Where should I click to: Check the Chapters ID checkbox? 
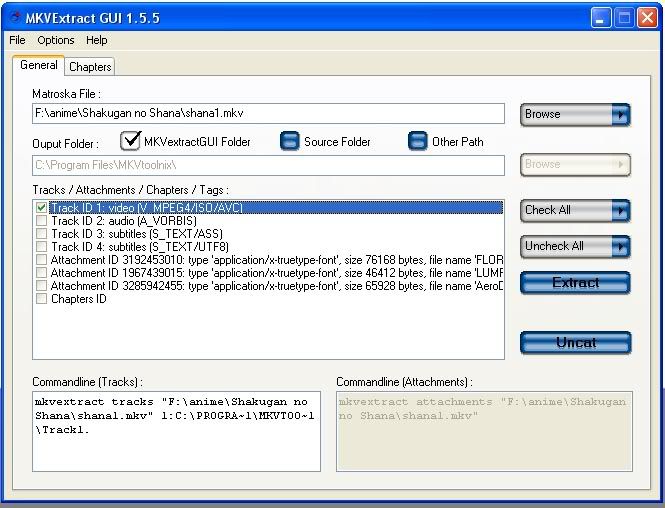point(41,299)
